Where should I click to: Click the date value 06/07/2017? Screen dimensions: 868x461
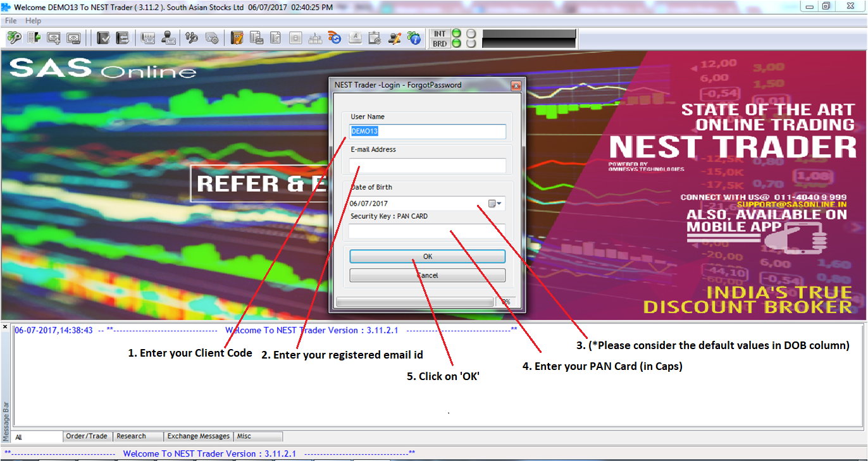click(369, 204)
